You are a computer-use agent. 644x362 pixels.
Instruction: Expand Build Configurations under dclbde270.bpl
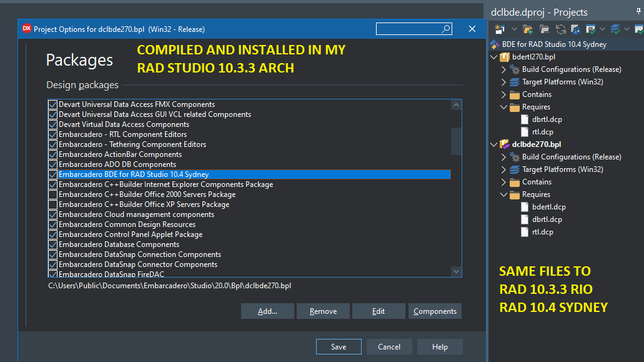(x=504, y=157)
